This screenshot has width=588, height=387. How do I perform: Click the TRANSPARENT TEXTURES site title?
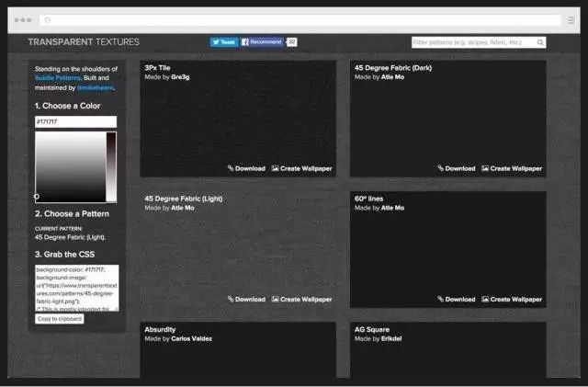pos(84,42)
